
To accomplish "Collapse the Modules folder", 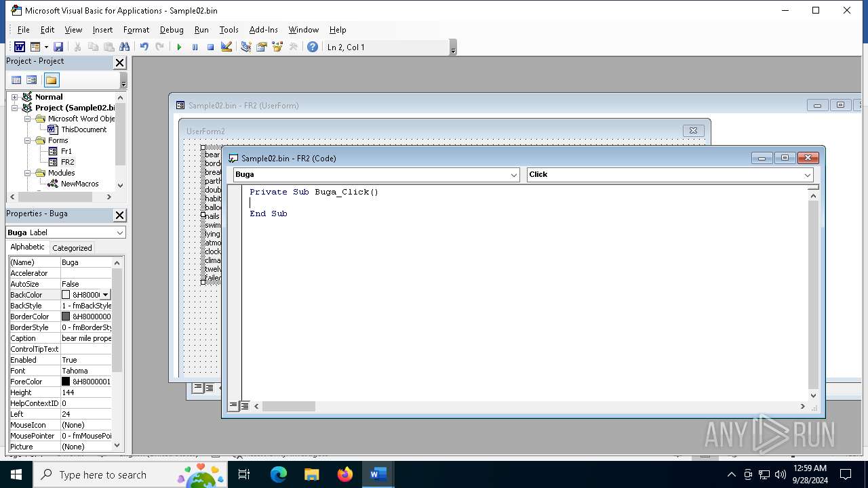I will (x=28, y=173).
